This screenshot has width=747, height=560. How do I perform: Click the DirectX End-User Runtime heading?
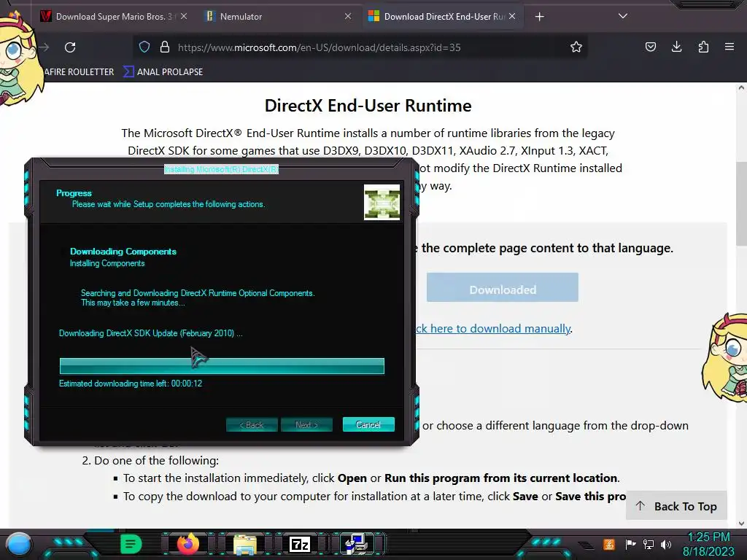pyautogui.click(x=368, y=106)
